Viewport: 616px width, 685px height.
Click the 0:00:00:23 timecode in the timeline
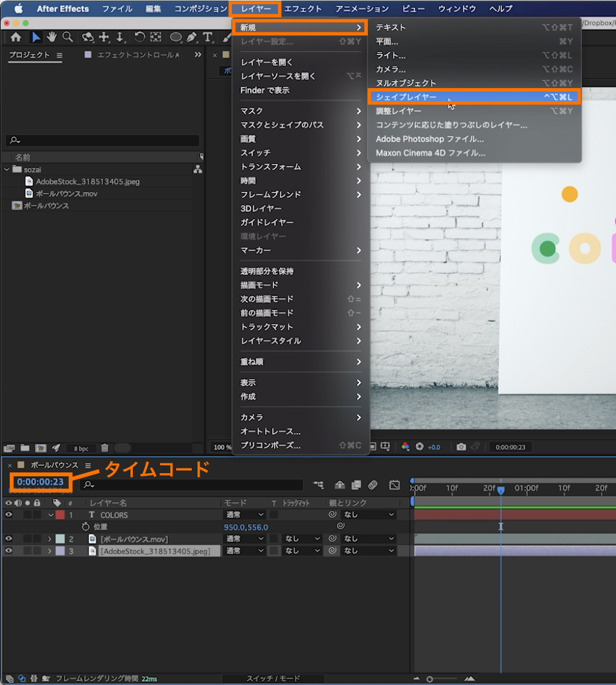click(x=40, y=482)
